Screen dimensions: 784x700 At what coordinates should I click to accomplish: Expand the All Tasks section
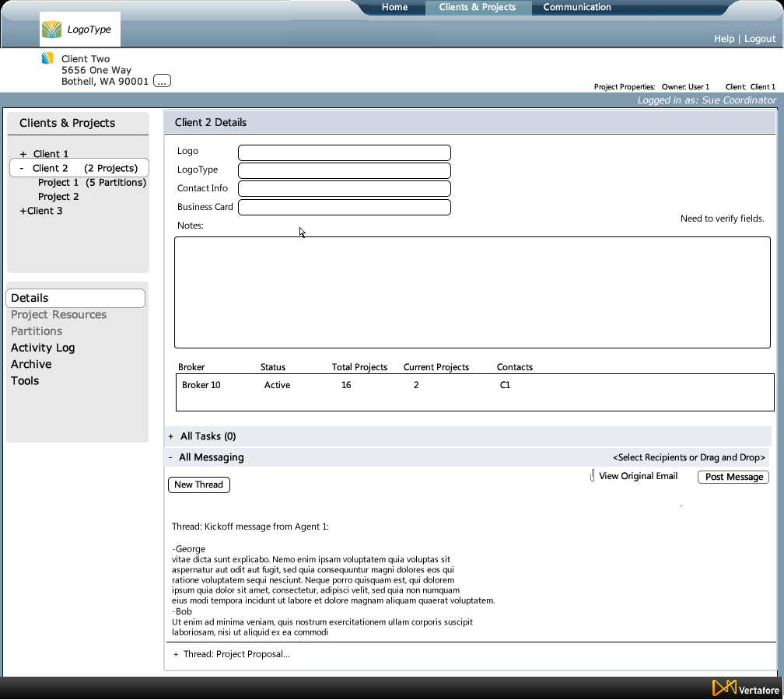click(171, 436)
